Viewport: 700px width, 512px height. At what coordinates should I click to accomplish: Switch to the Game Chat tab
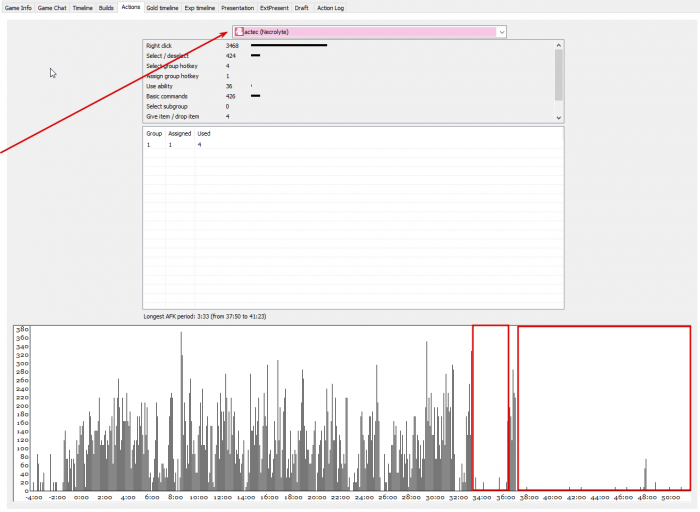52,8
